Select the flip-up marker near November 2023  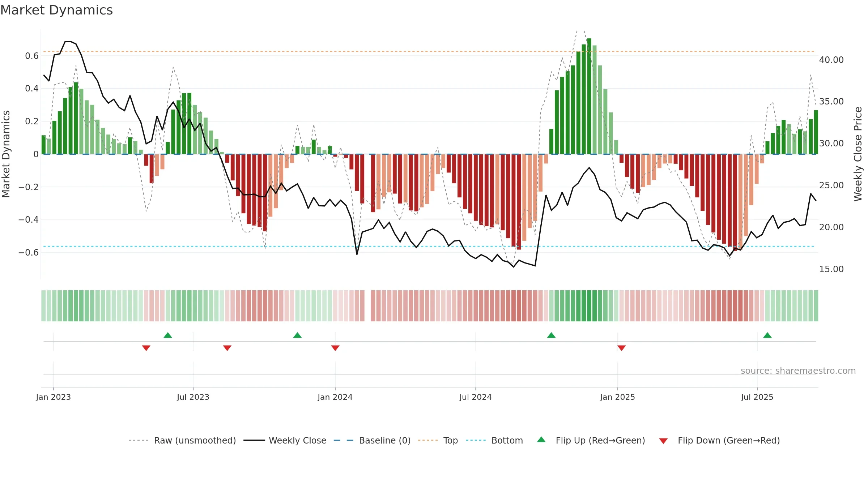[297, 335]
